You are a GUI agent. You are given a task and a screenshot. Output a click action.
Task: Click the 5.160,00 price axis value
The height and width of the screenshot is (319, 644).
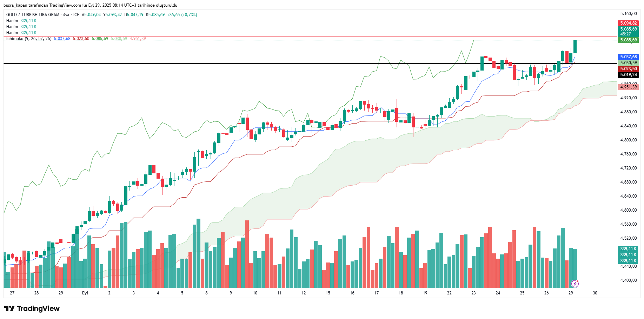[629, 14]
